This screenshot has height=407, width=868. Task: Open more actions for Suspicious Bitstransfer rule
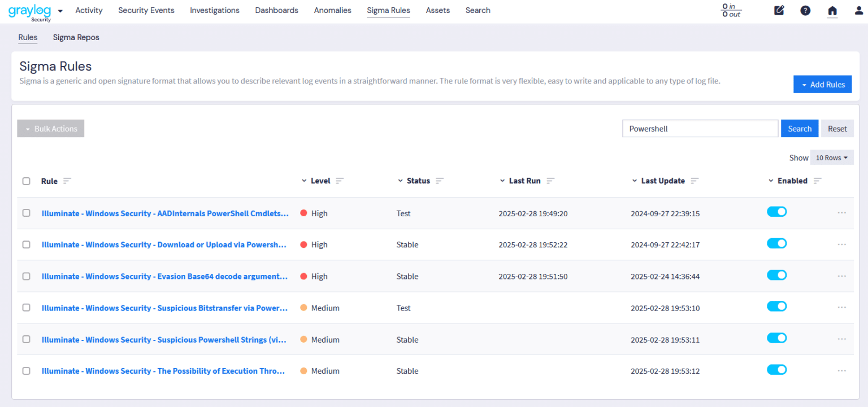(841, 308)
